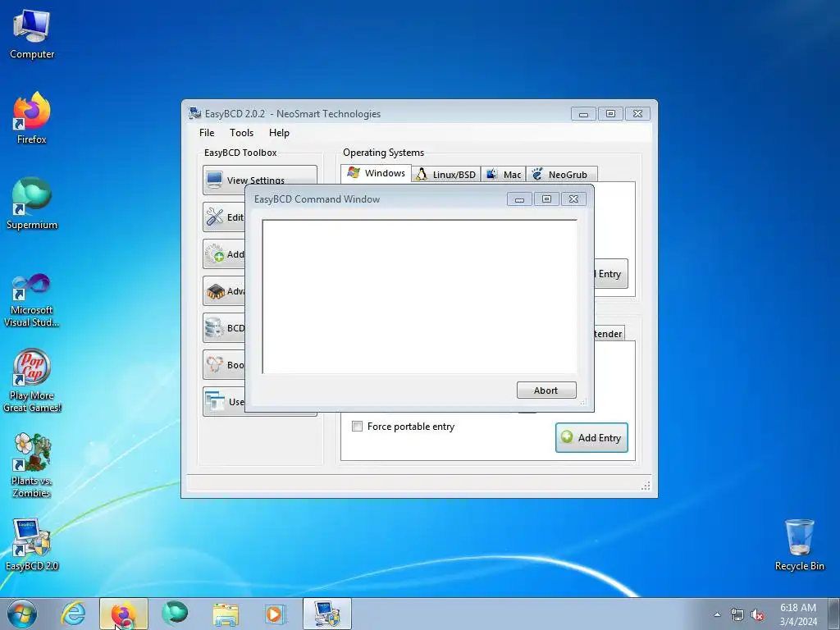Click the network tray icon
The height and width of the screenshot is (630, 840).
pyautogui.click(x=737, y=614)
